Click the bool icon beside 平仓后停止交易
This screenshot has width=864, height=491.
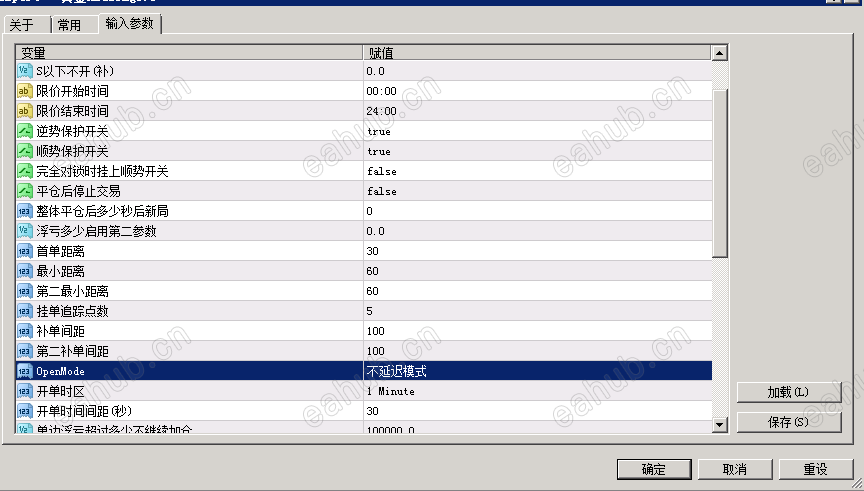(x=25, y=191)
